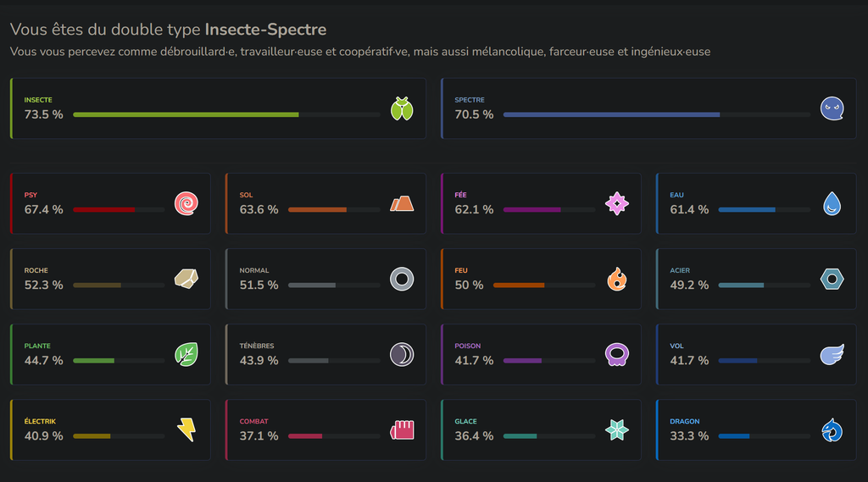Select the Psy spiral icon

coord(186,203)
